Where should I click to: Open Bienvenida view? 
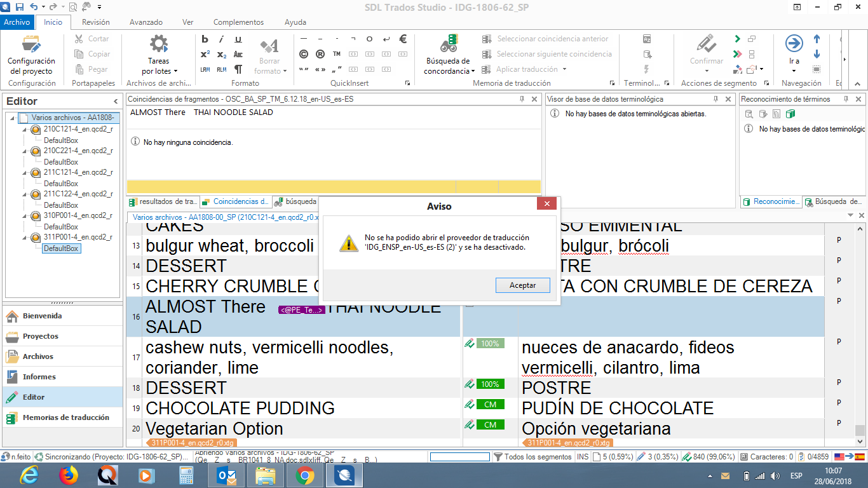pyautogui.click(x=62, y=316)
